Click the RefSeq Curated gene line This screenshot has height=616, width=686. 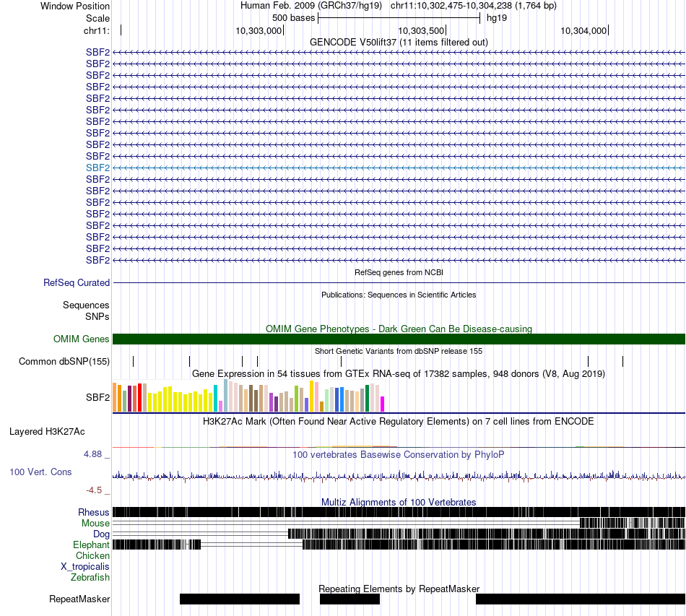click(399, 282)
